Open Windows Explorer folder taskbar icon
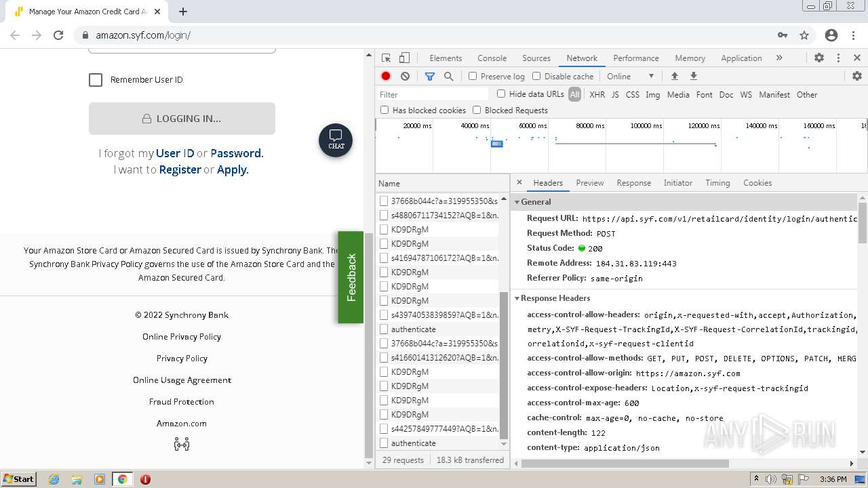This screenshot has height=488, width=868. coord(77,479)
